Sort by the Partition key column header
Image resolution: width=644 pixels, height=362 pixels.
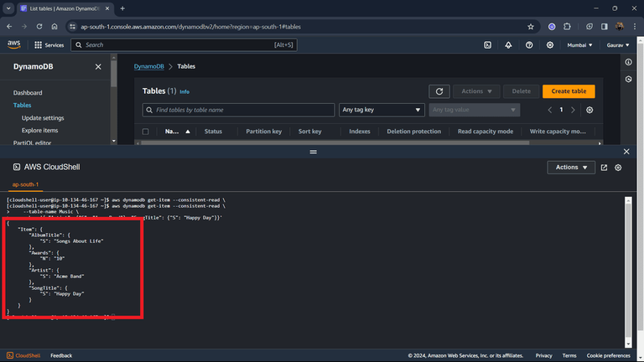pyautogui.click(x=263, y=132)
